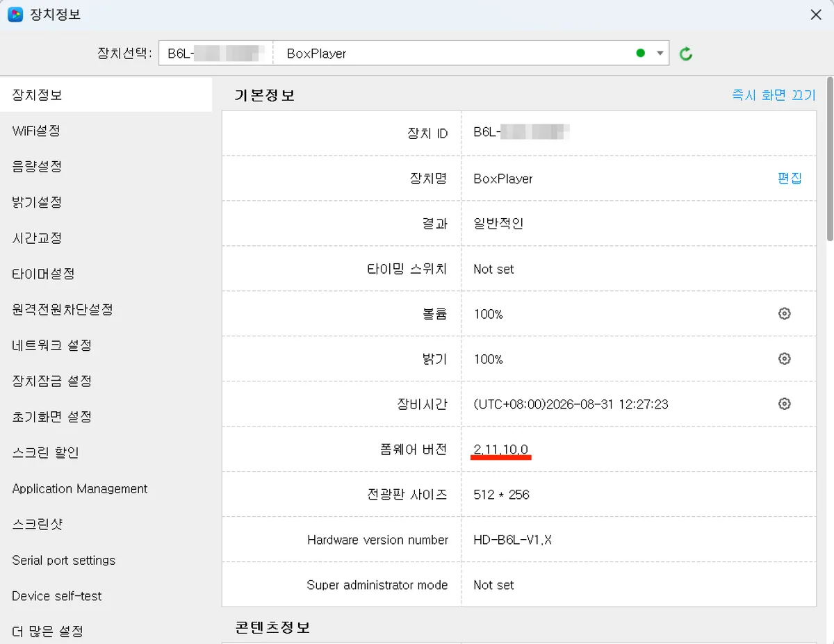Select Serial port settings in sidebar
Viewport: 834px width, 644px height.
click(x=64, y=560)
